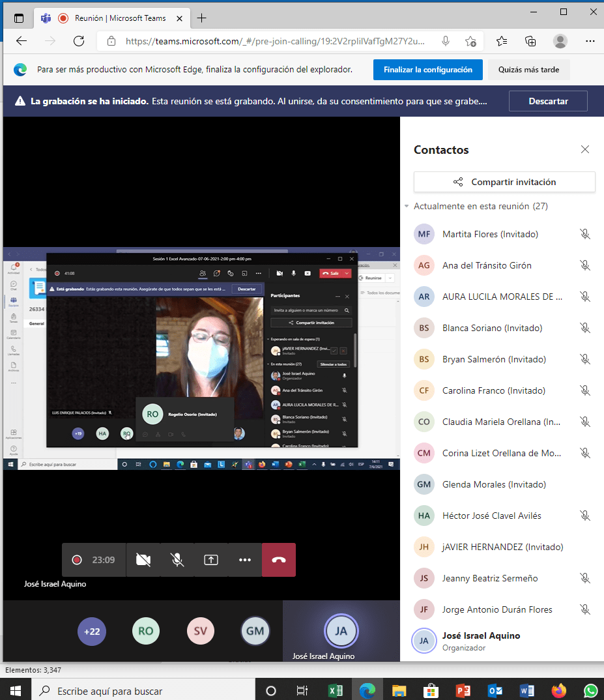Open File Explorer from the taskbar

[399, 691]
